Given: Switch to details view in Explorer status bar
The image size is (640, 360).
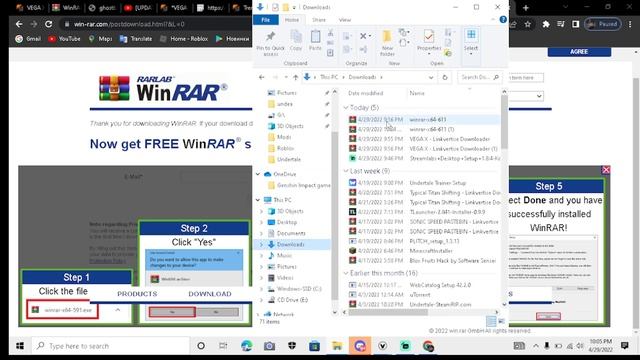Looking at the screenshot, I should point(491,321).
